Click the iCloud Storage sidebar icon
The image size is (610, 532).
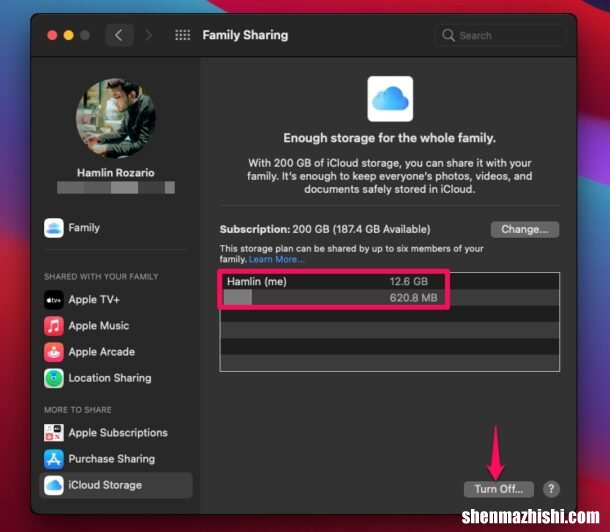click(x=54, y=485)
